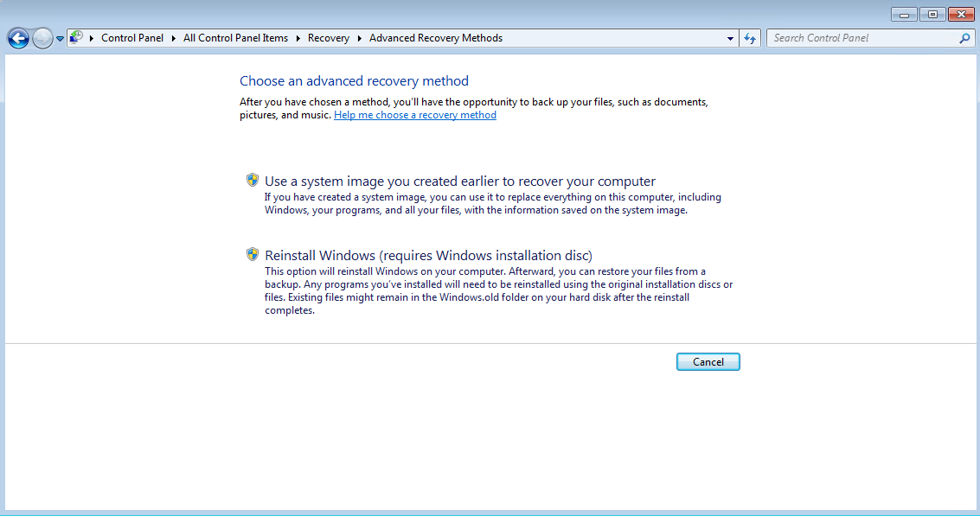Expand the arrow after All Control Panel Items
The height and width of the screenshot is (516, 980).
pos(298,38)
